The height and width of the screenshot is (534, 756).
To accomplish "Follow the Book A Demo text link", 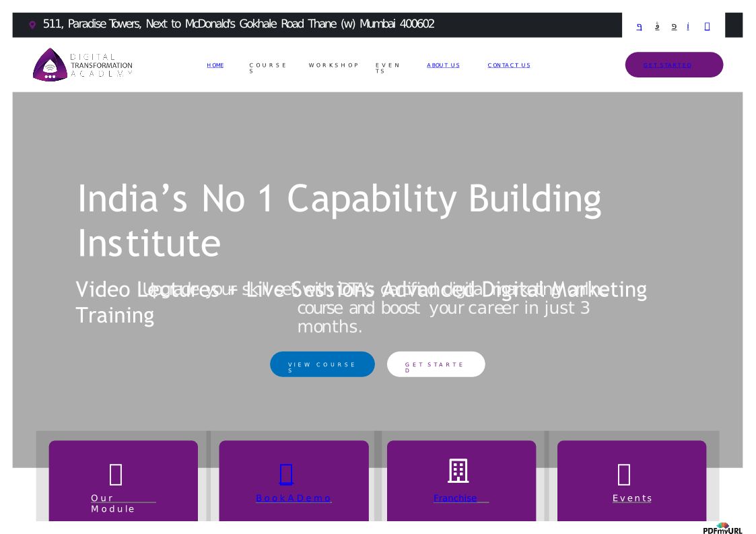I will pos(294,498).
